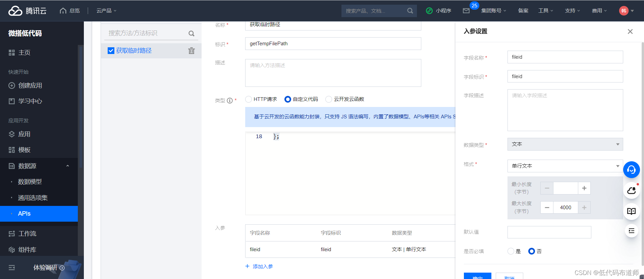Expand the 支持 dropdown
Viewport: 644px width, 279px height.
click(573, 11)
